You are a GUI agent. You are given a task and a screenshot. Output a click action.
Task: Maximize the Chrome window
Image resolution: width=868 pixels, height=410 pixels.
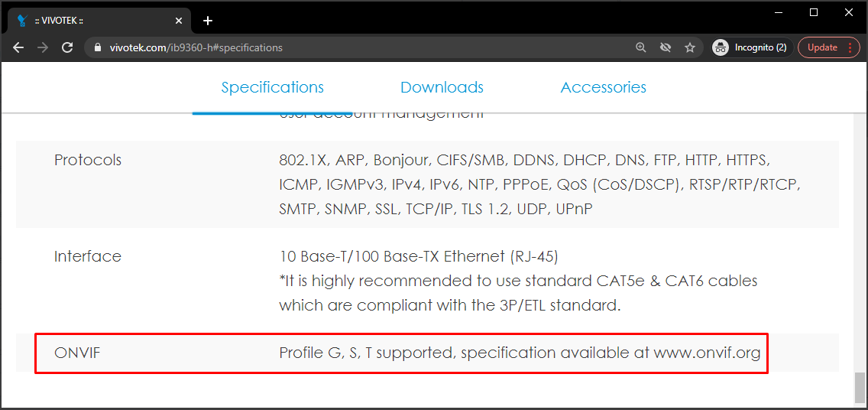tap(814, 12)
